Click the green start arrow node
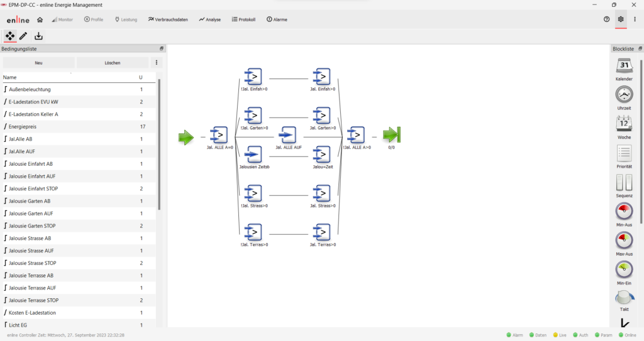This screenshot has height=341, width=644. 186,136
